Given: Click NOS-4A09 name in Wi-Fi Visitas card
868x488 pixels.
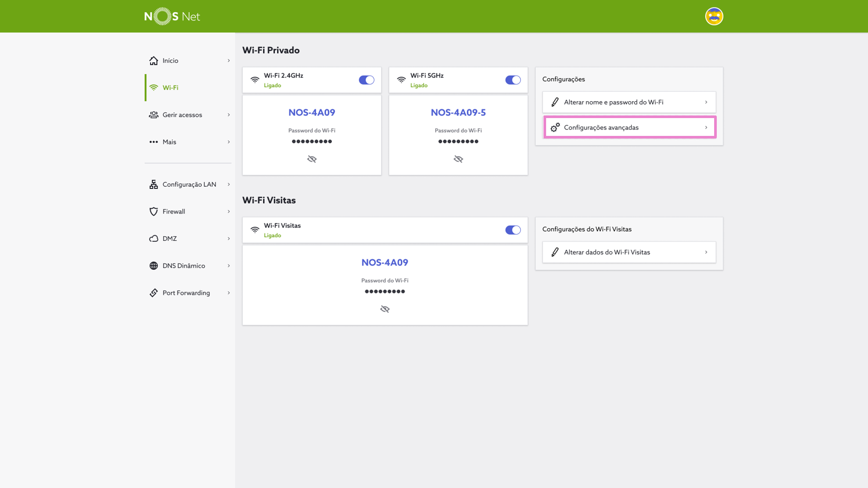Looking at the screenshot, I should (385, 262).
